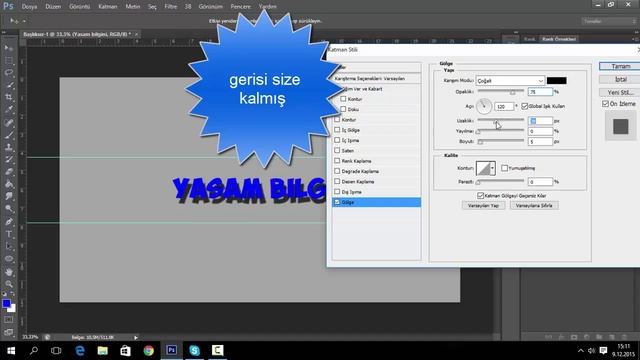Expand the status bar info arrow
Screen dimensions: 640x360
(136, 338)
